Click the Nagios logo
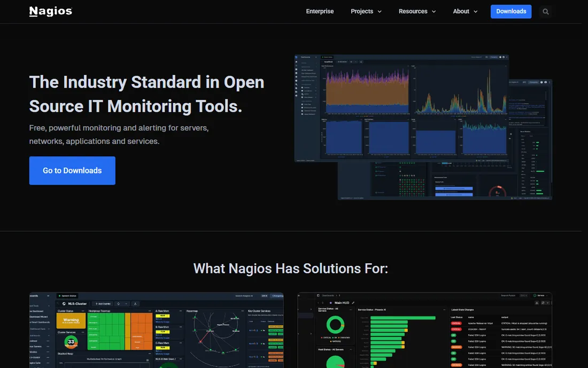 pyautogui.click(x=51, y=12)
